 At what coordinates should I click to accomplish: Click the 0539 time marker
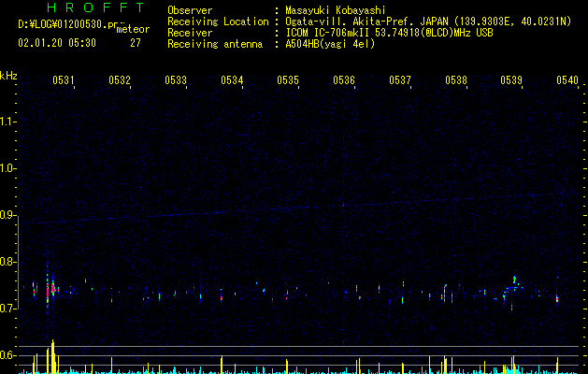pos(511,79)
